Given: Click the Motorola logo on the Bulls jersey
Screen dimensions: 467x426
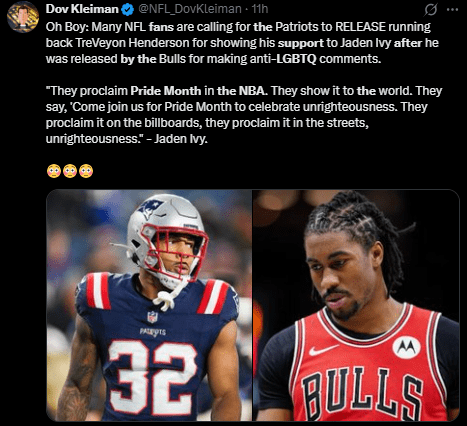Looking at the screenshot, I should point(406,347).
